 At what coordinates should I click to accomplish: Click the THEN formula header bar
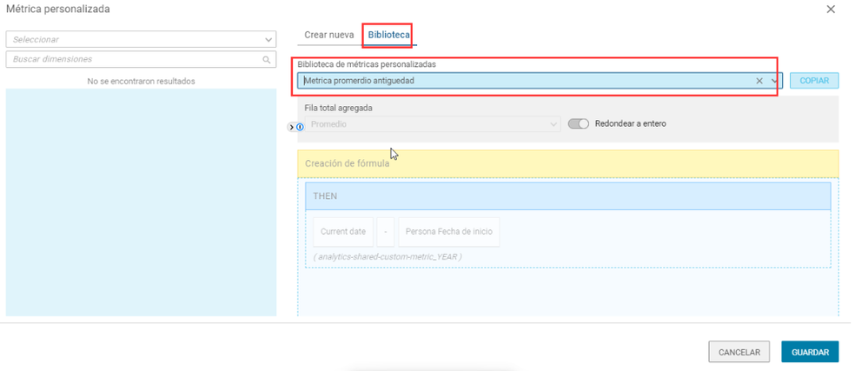pyautogui.click(x=568, y=196)
